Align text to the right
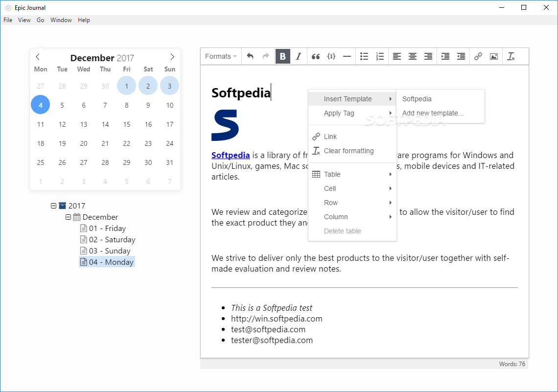The width and height of the screenshot is (558, 392). point(428,56)
